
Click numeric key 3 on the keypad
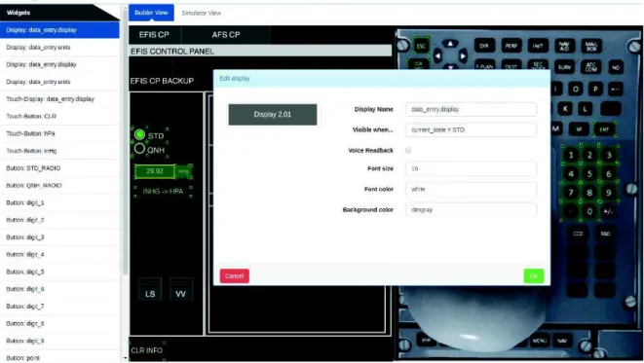click(609, 155)
